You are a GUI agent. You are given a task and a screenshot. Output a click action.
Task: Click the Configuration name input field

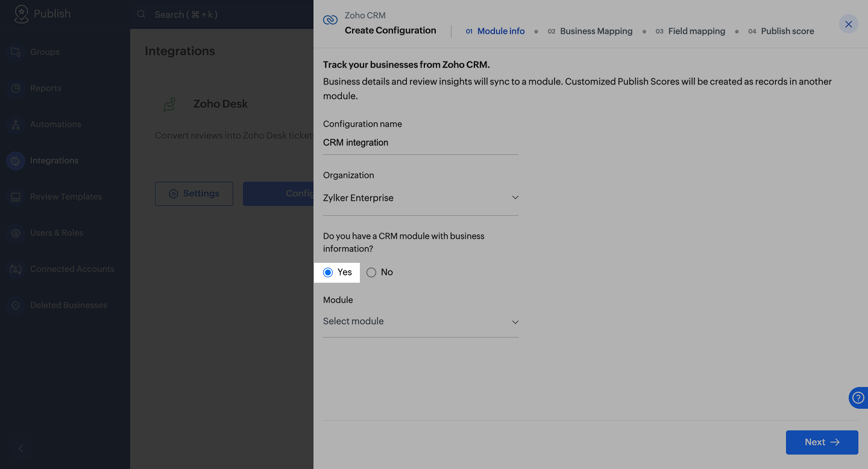coord(421,143)
